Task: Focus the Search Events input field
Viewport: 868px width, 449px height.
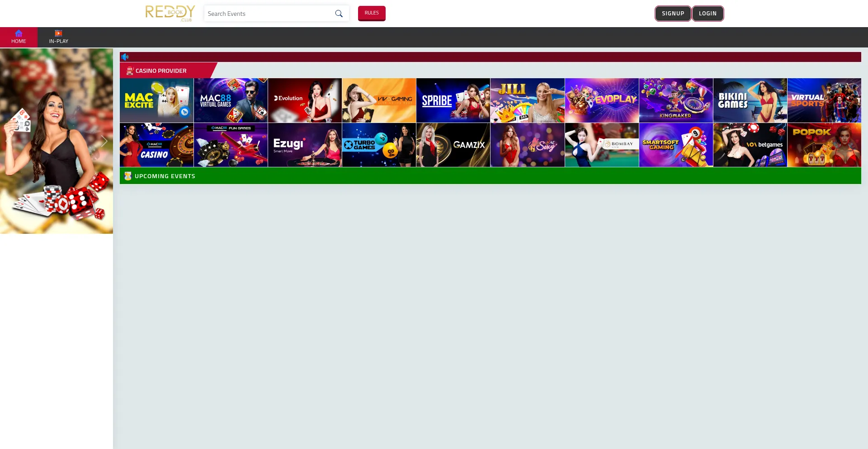Action: click(269, 14)
